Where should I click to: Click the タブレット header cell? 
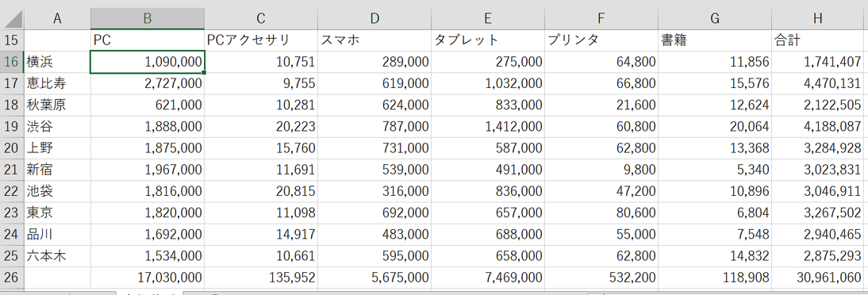point(488,40)
